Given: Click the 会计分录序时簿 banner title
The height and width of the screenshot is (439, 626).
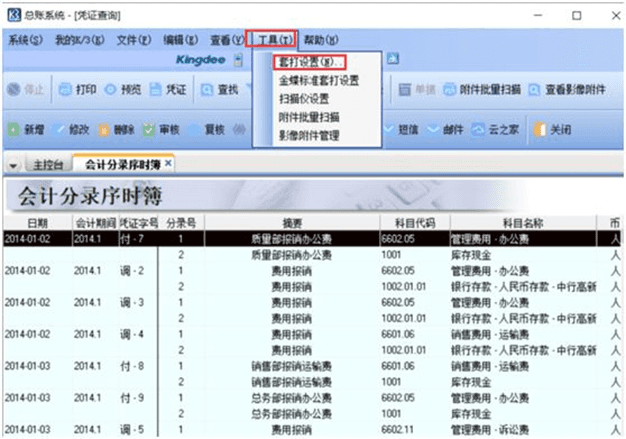Looking at the screenshot, I should point(90,196).
